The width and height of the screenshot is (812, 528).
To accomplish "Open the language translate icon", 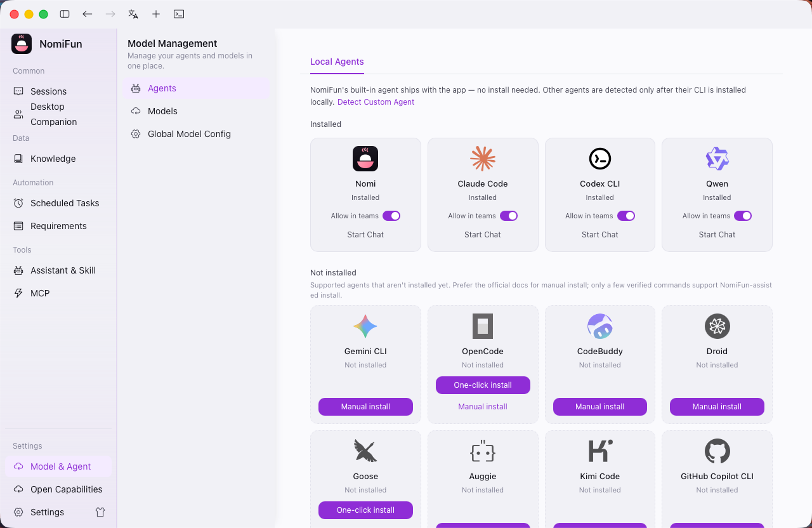I will click(x=133, y=14).
